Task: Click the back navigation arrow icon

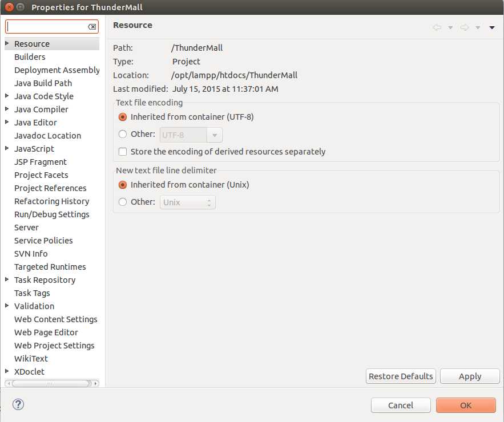Action: pos(437,27)
